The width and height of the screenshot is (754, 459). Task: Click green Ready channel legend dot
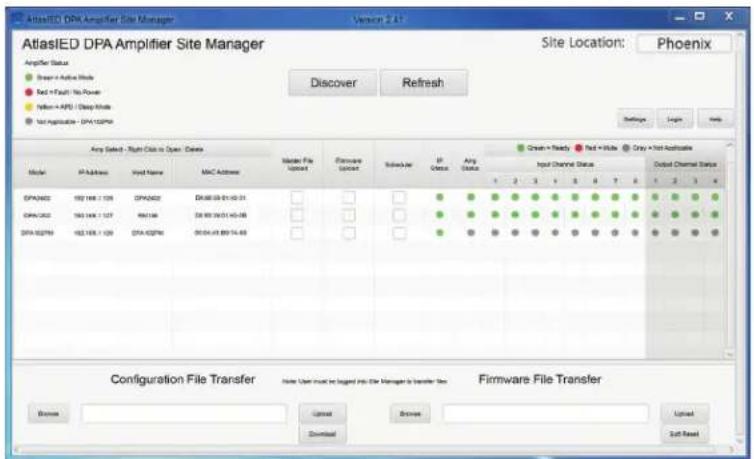[520, 148]
